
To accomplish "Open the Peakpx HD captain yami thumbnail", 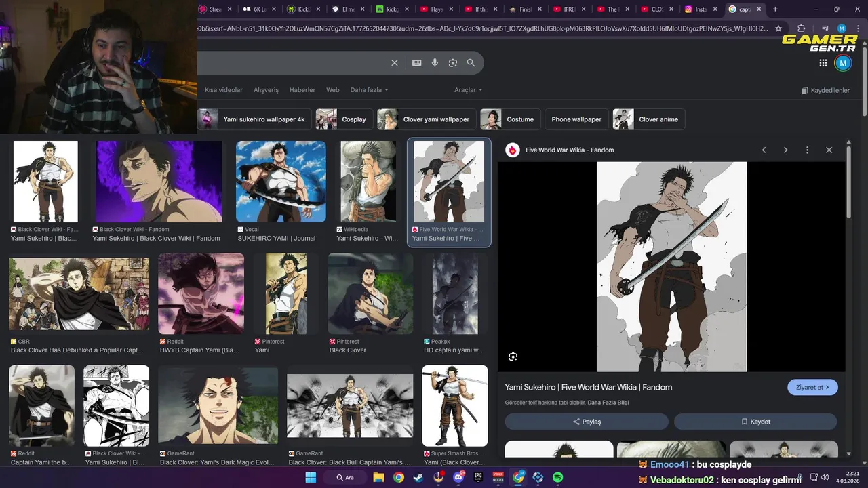I will pyautogui.click(x=455, y=293).
